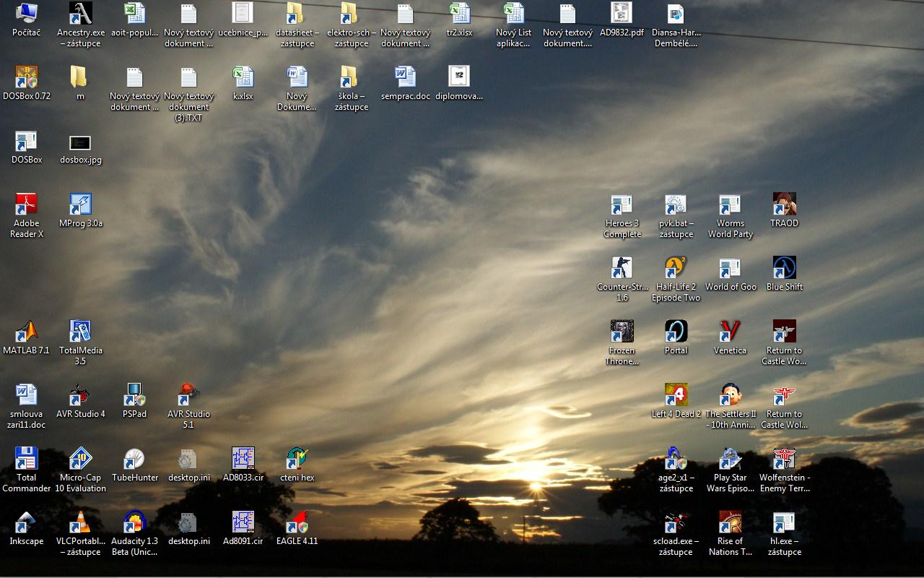Select Nový textový dokument (3).TXT file
The height and width of the screenshot is (578, 924).
click(x=188, y=77)
